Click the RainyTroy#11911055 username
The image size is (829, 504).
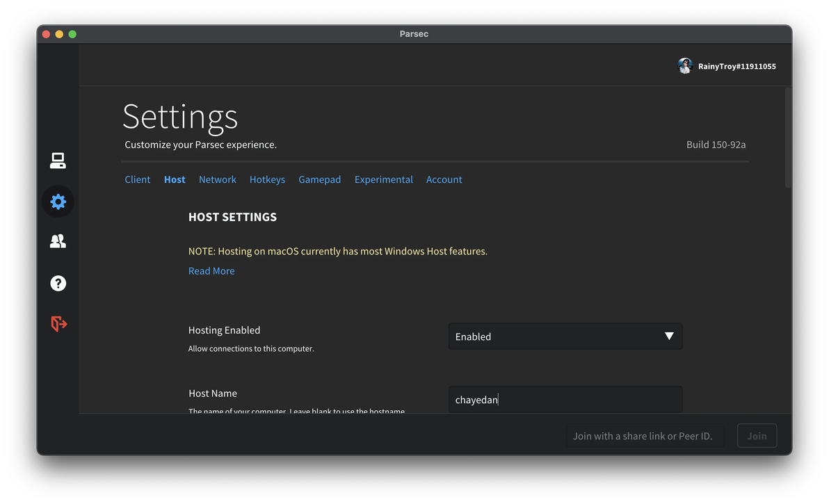(x=737, y=67)
